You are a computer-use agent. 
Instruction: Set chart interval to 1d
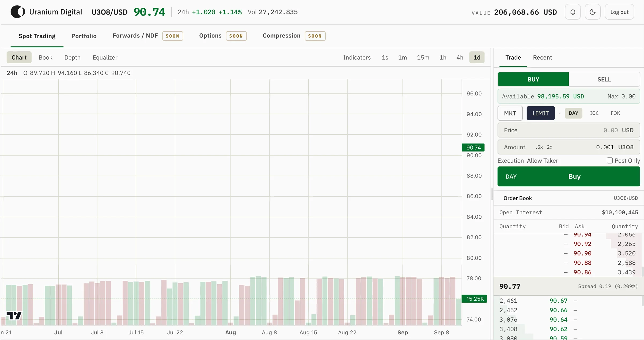pyautogui.click(x=477, y=57)
